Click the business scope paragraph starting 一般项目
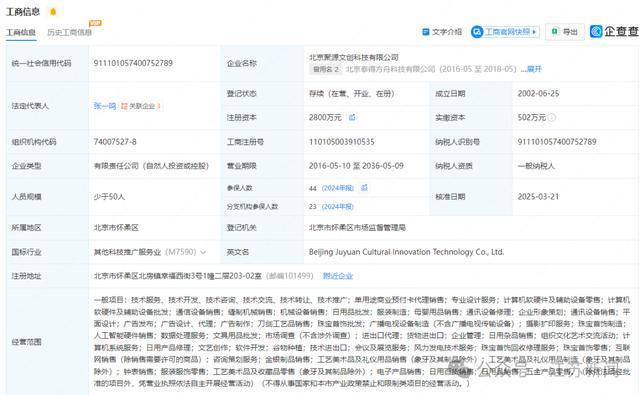The height and width of the screenshot is (395, 640). pyautogui.click(x=362, y=342)
